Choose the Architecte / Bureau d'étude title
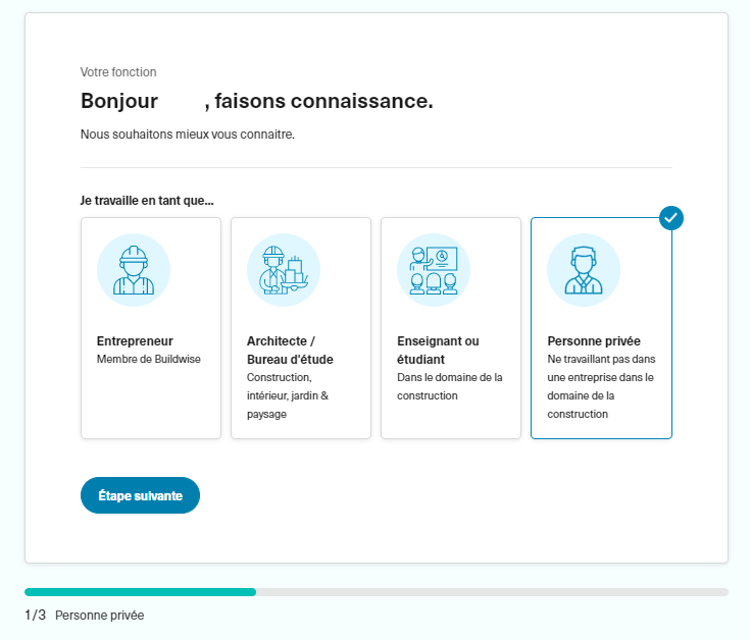The image size is (750, 640). coord(290,350)
